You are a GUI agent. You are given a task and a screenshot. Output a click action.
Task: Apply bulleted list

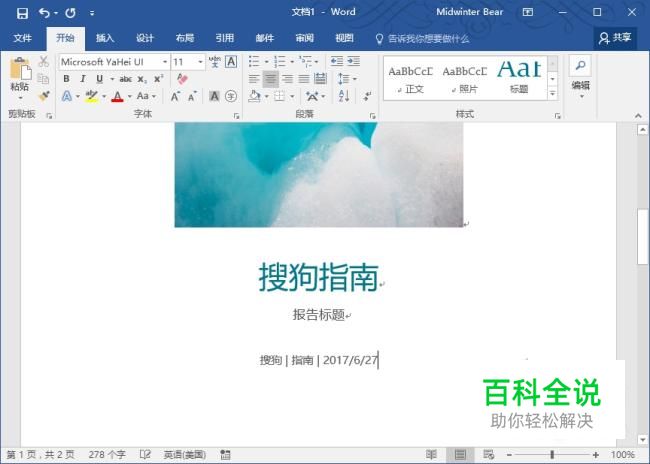[254, 62]
